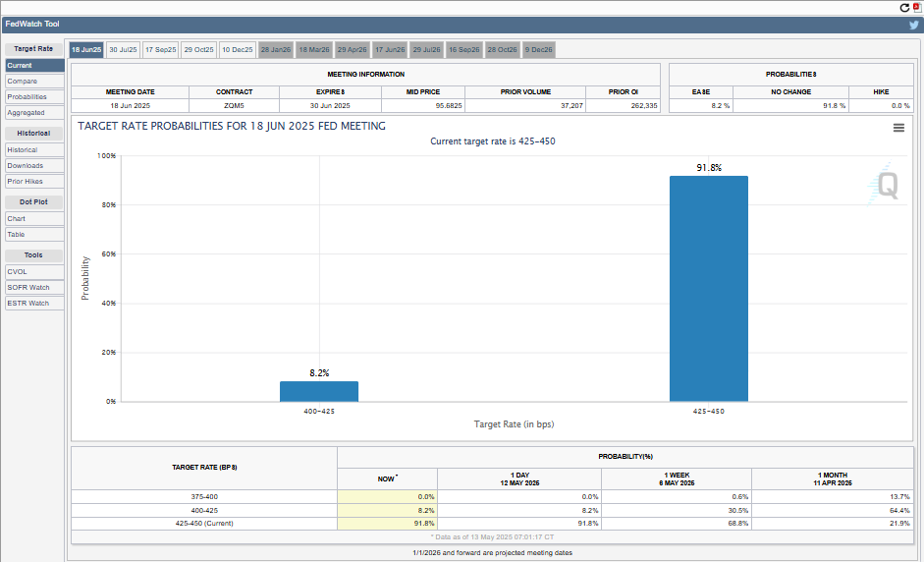Open the chart hamburger menu
The width and height of the screenshot is (924, 562).
898,128
